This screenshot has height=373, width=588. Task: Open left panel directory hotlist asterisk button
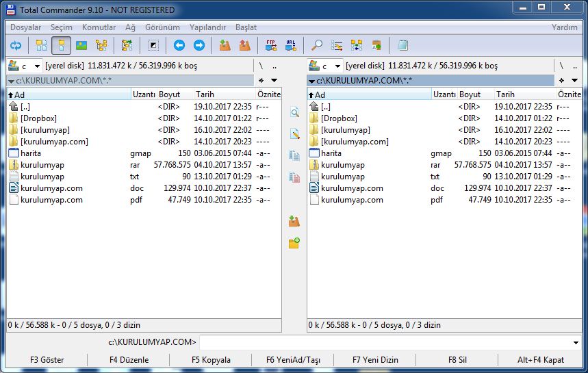click(x=261, y=80)
